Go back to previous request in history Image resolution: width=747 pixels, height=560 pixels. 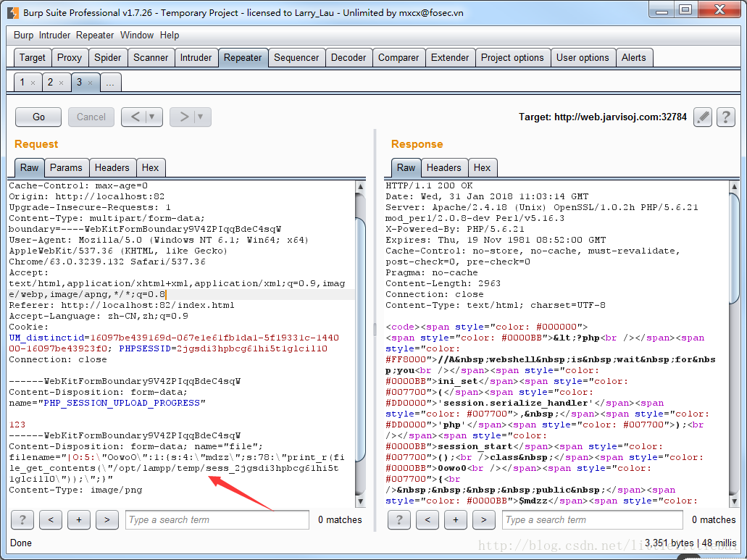pos(135,117)
